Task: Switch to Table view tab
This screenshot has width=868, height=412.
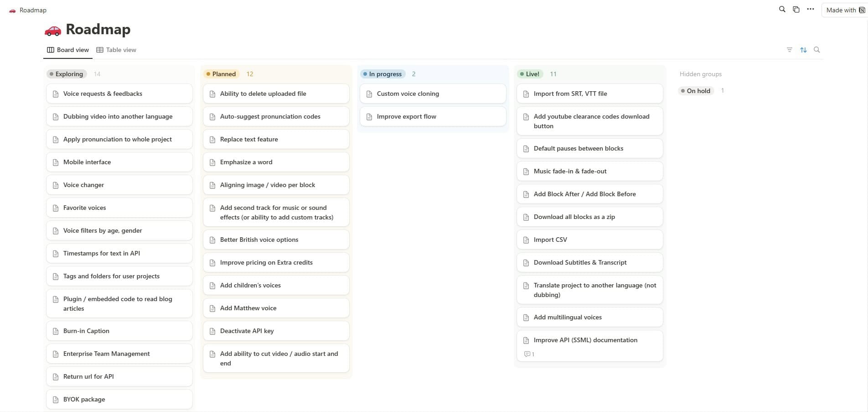Action: [x=116, y=50]
